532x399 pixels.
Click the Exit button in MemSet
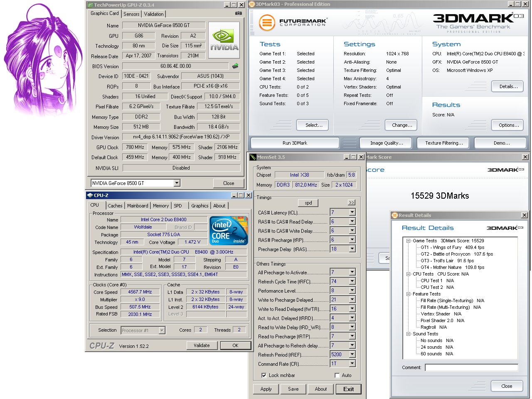[x=348, y=389]
